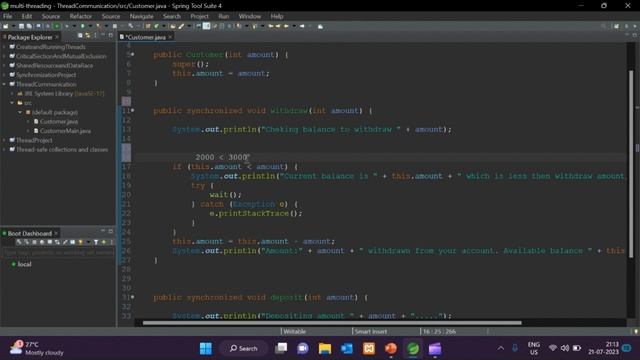Image resolution: width=640 pixels, height=360 pixels.
Task: Open the Window menu
Action: coord(249,16)
